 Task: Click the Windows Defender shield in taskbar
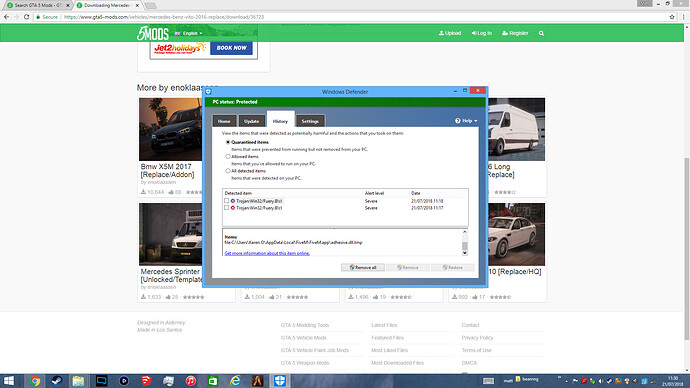(x=280, y=381)
